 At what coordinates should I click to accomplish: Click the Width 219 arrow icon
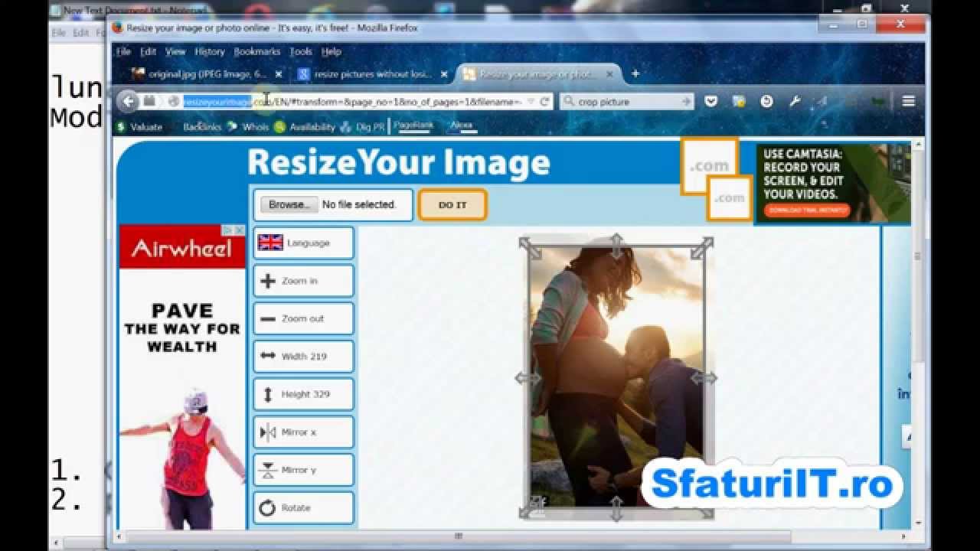[268, 356]
